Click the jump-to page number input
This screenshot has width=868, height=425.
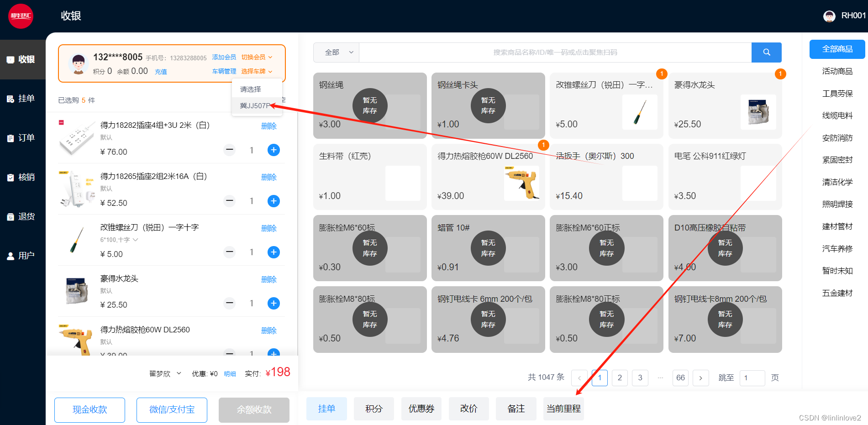pos(752,378)
